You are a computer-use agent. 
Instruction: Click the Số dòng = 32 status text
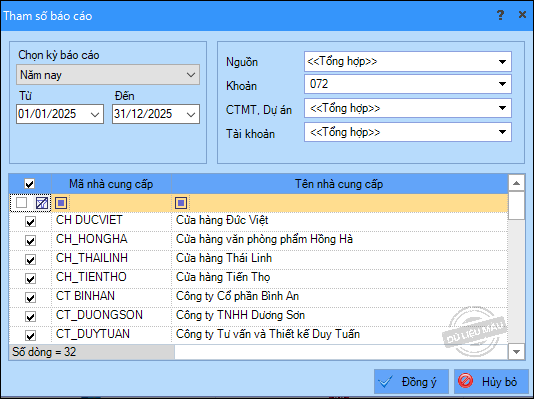pyautogui.click(x=44, y=352)
